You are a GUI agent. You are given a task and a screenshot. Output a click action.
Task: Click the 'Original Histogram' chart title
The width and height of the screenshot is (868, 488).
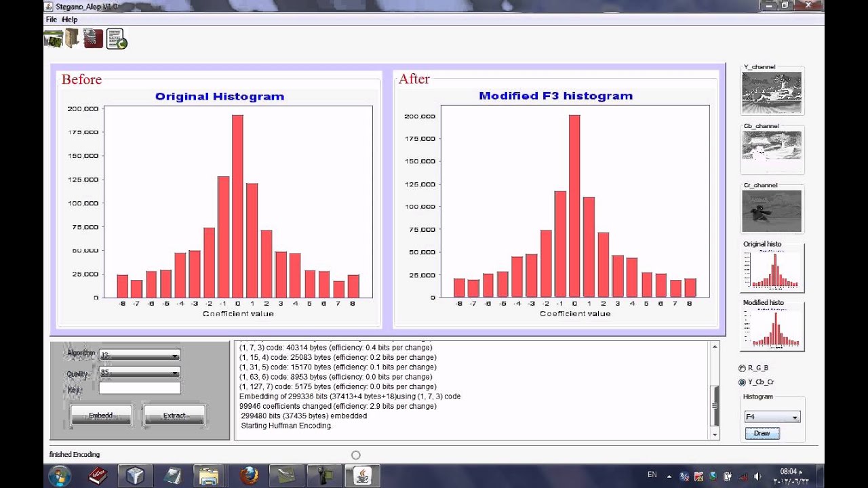coord(220,96)
